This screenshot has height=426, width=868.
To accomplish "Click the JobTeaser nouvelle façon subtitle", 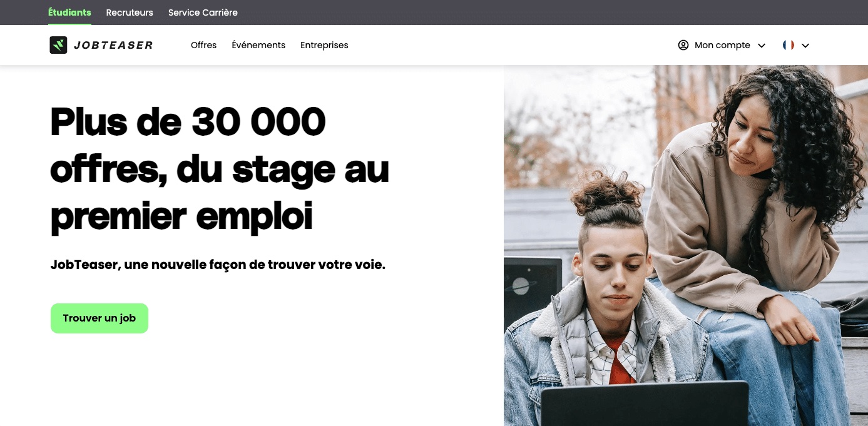I will point(218,265).
